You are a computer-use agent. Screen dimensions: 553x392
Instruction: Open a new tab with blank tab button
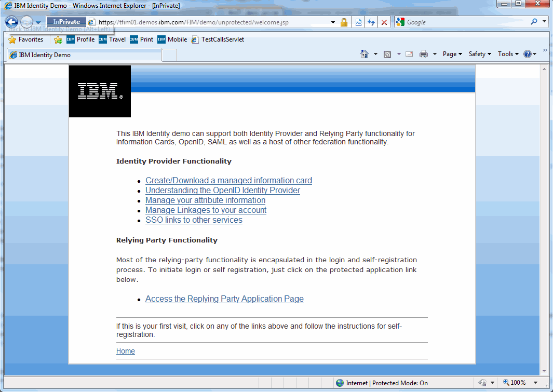click(169, 56)
